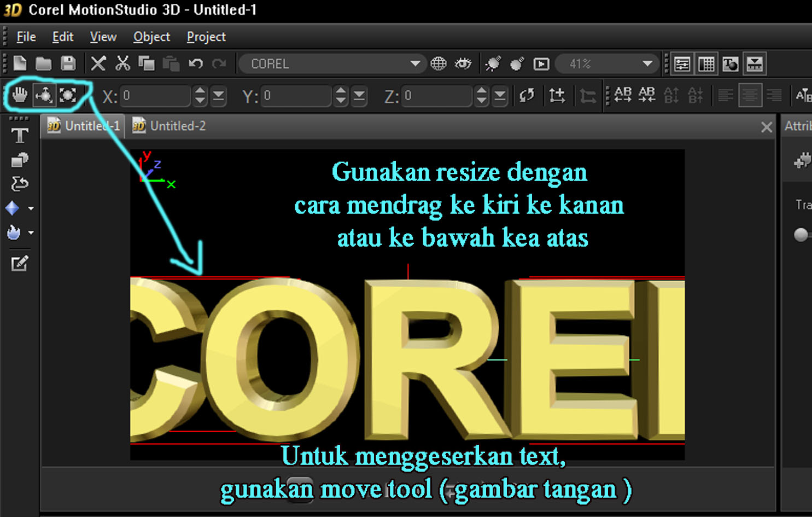Click the crop-frame plus icon left of the greyed-out frame icon
Screen dimensions: 812x517
(557, 96)
